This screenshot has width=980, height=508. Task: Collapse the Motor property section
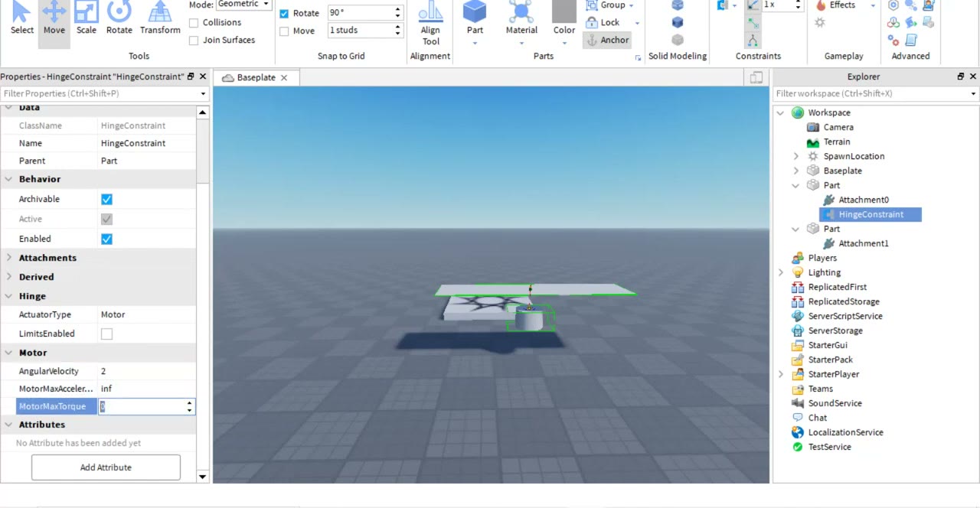click(9, 353)
